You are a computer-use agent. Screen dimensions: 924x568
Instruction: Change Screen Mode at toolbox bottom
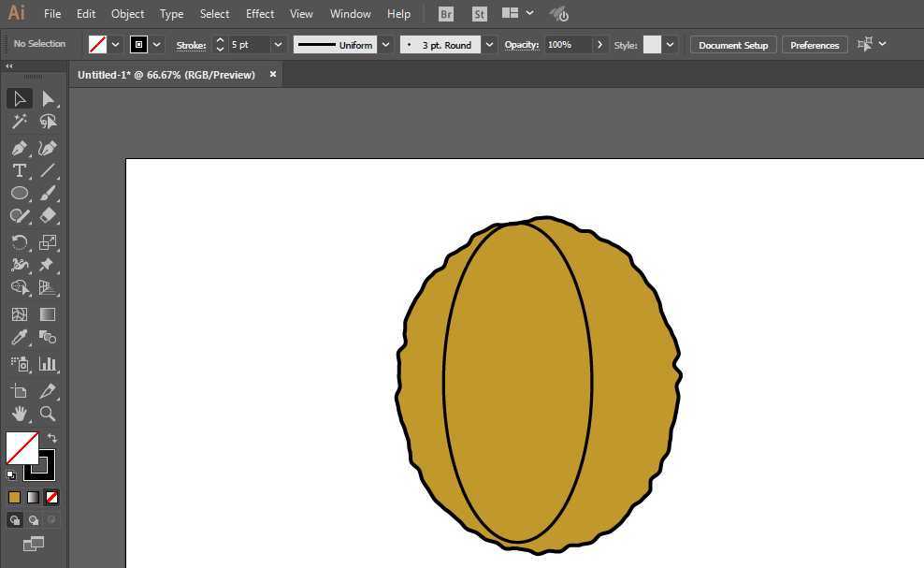coord(34,544)
